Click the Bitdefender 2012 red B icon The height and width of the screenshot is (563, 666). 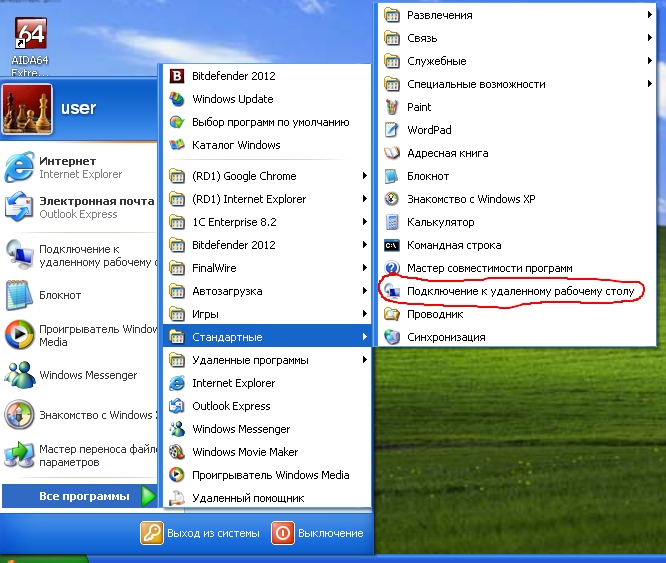[177, 76]
